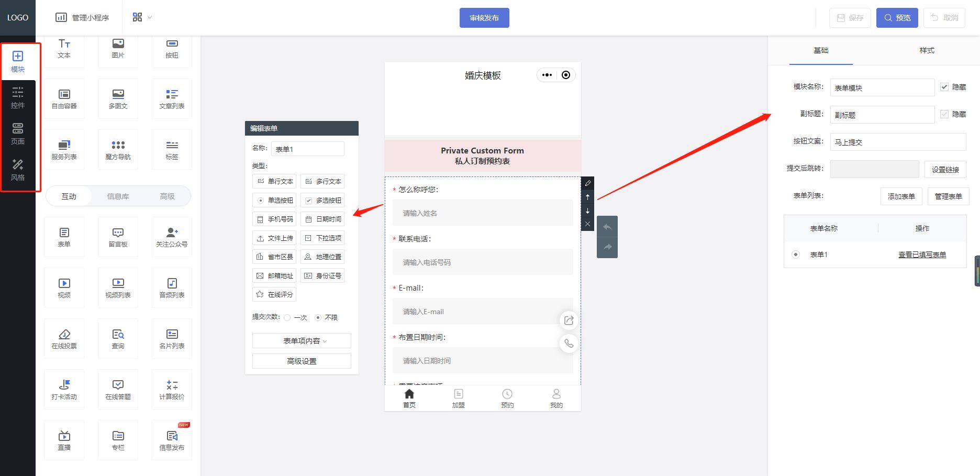This screenshot has height=476, width=980.
Task: Open the app grid dropdown in header
Action: 142,17
